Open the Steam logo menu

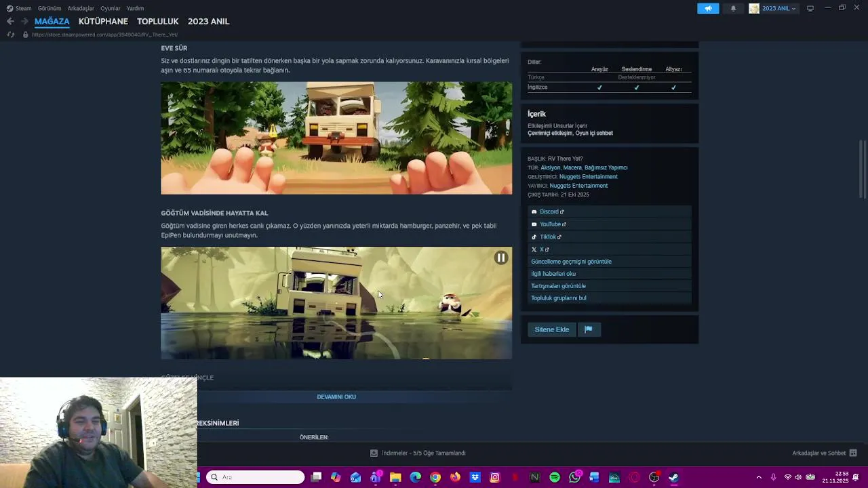[19, 8]
